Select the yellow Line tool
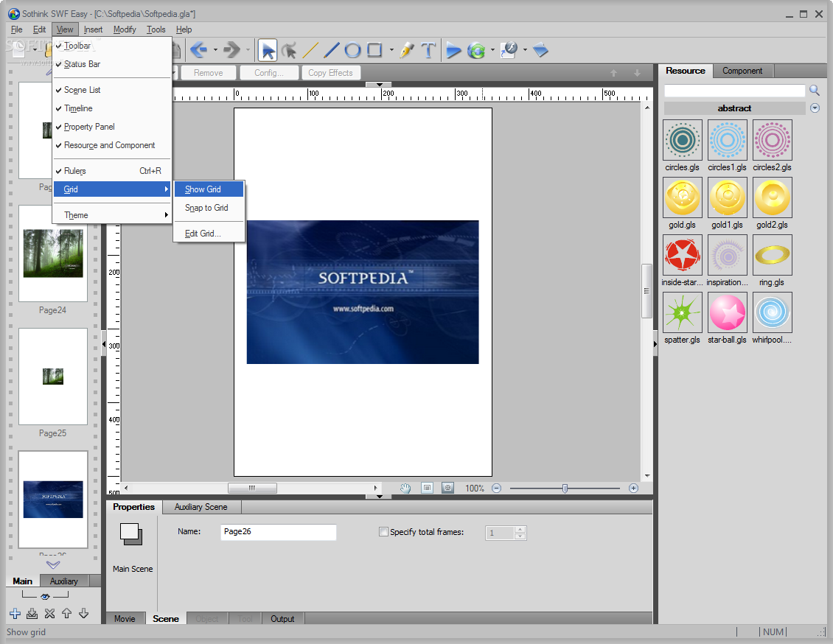The height and width of the screenshot is (644, 833). [310, 50]
